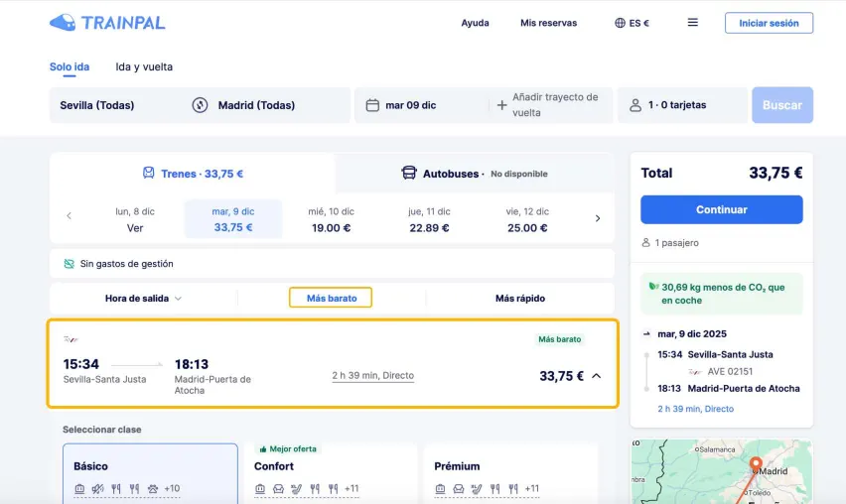This screenshot has width=846, height=504.
Task: Swap origin and destination stations
Action: (x=200, y=105)
